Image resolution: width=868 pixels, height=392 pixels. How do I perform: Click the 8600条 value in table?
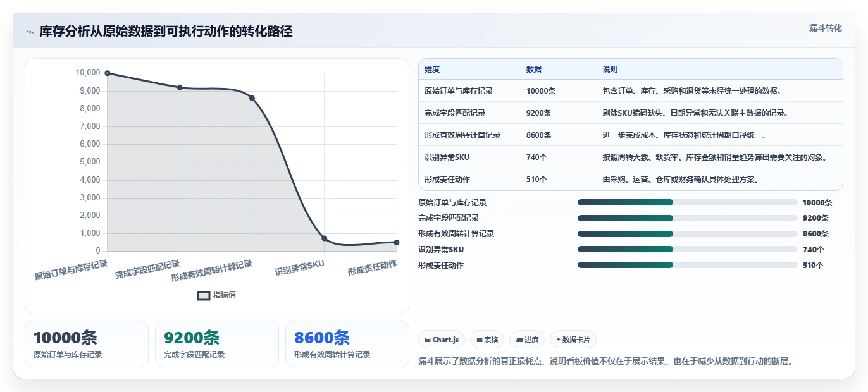coord(539,135)
